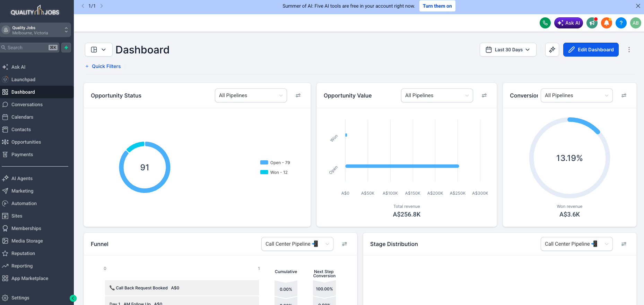Open Opportunity Status widget filter settings icon
Viewport: 644px width, 305px height.
coord(298,95)
